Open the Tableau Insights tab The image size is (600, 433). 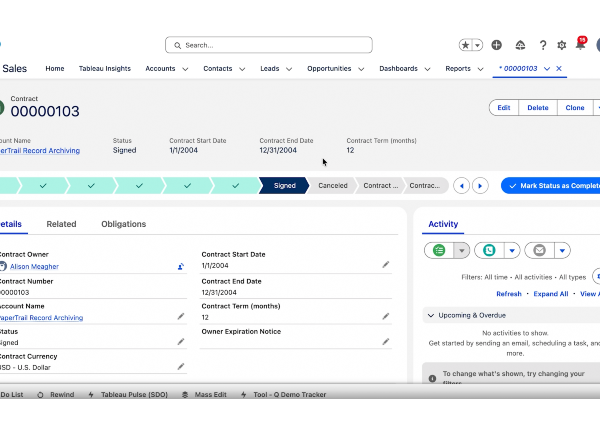coord(105,68)
